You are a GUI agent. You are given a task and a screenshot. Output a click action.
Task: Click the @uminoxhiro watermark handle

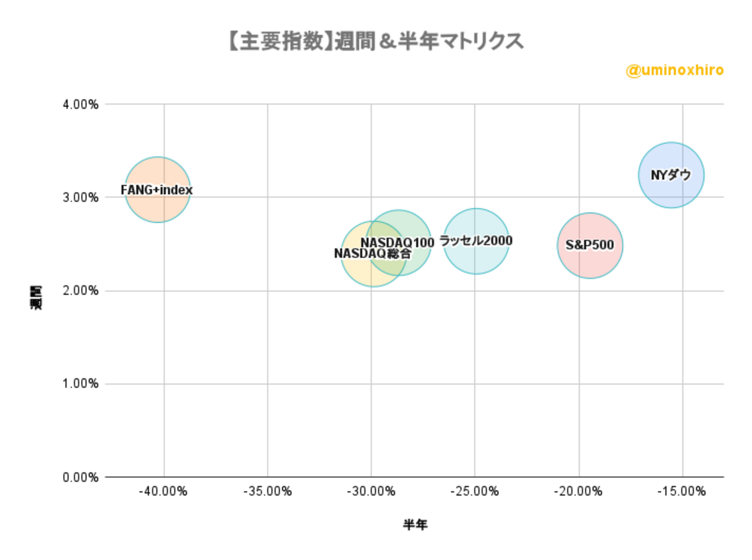coord(674,71)
